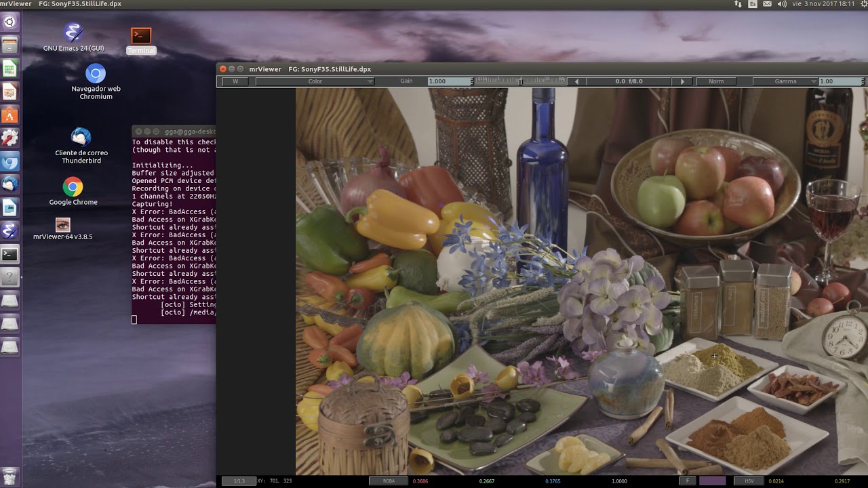This screenshot has width=868, height=488.
Task: Click the mrViewer app name in top panel
Action: pyautogui.click(x=16, y=4)
